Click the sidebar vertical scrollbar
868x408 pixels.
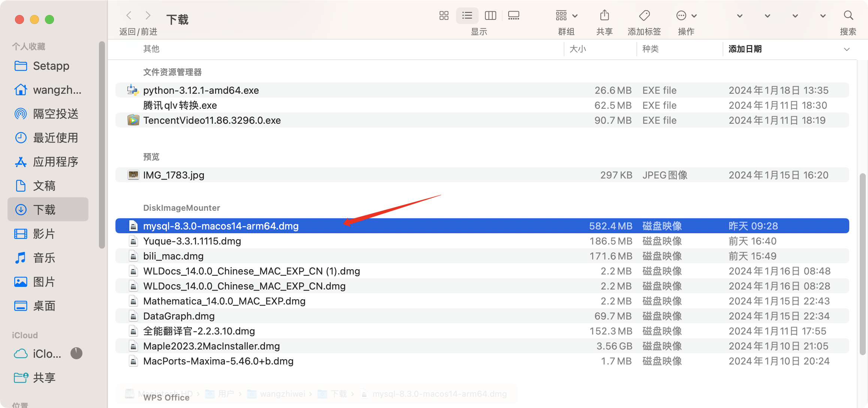pyautogui.click(x=102, y=145)
